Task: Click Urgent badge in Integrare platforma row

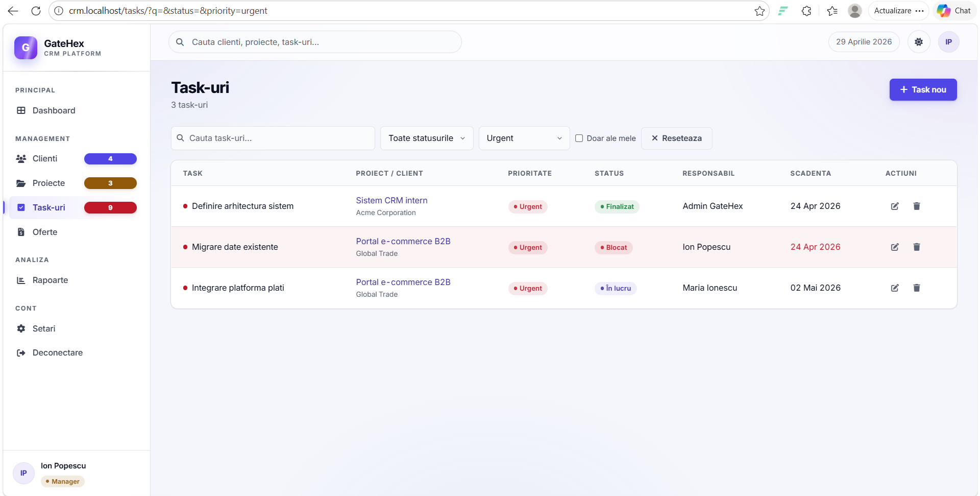Action: 528,289
